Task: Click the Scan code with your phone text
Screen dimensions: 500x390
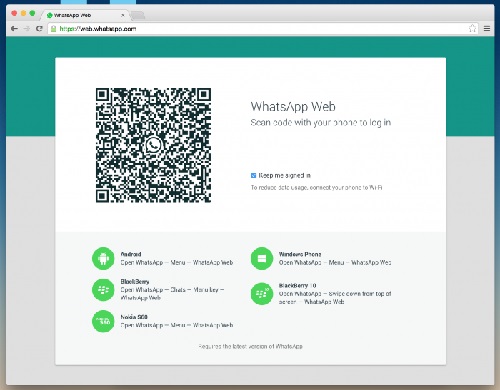Action: [x=321, y=123]
